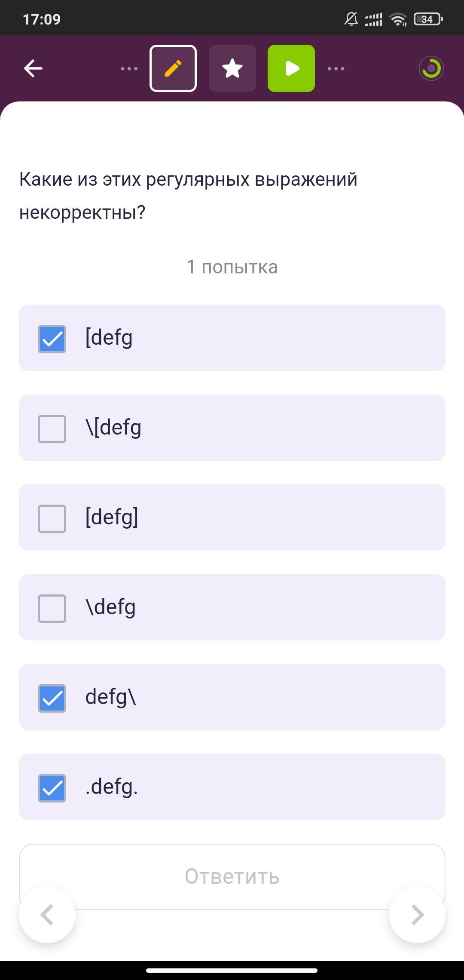Tap the back arrow icon
This screenshot has width=464, height=980.
pos(33,68)
